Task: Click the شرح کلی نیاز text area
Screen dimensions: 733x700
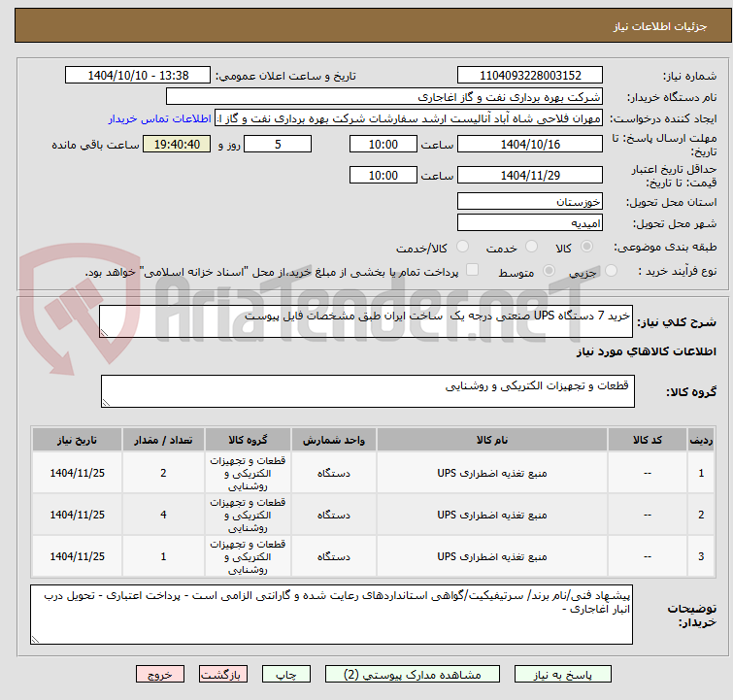Action: click(x=366, y=321)
